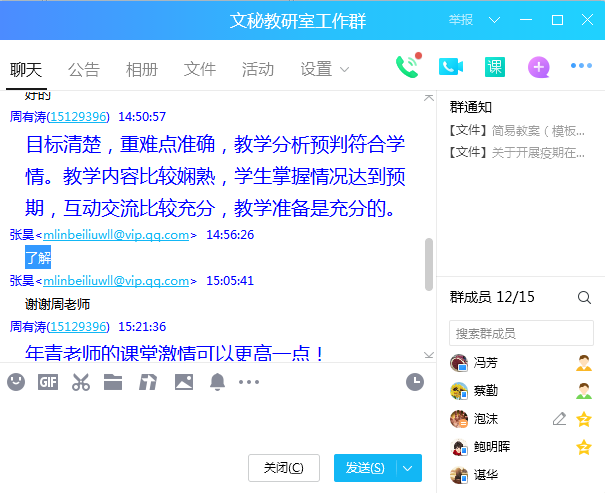Click the bell icon in message toolbar
The width and height of the screenshot is (605, 493).
tap(217, 381)
